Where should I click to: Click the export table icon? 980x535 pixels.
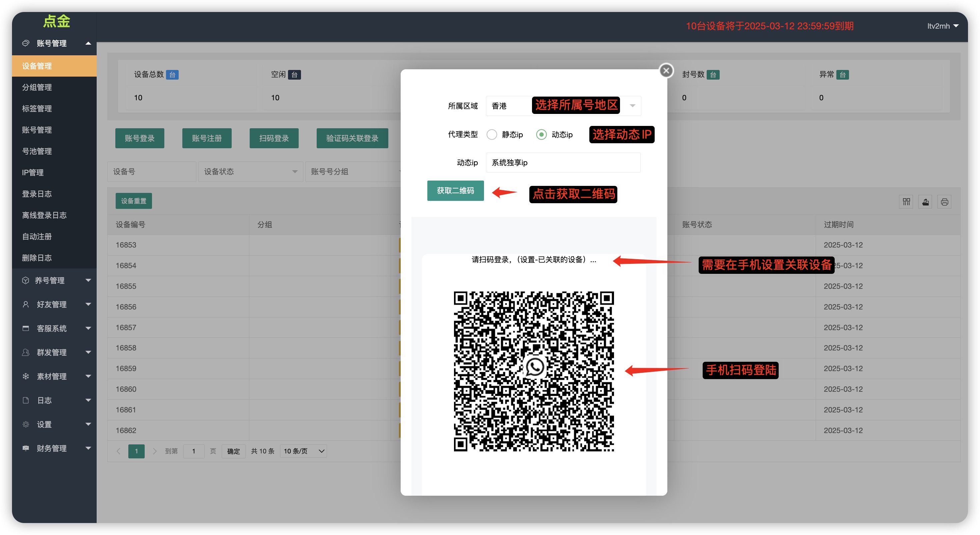(925, 202)
